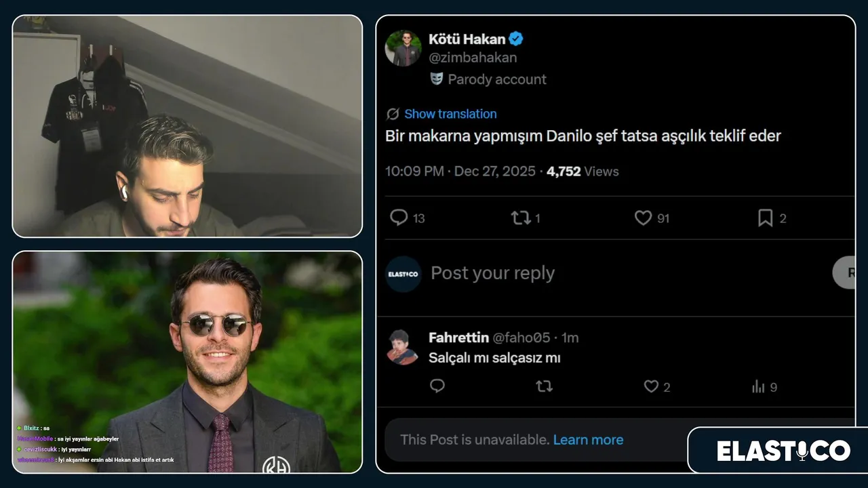Click the 4,752 Views count

coord(583,171)
